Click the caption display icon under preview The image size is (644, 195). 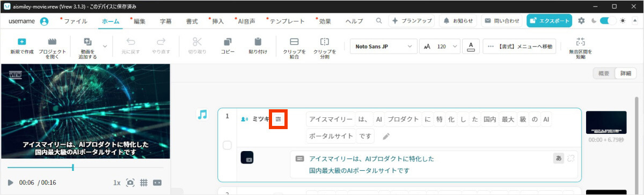pyautogui.click(x=157, y=183)
